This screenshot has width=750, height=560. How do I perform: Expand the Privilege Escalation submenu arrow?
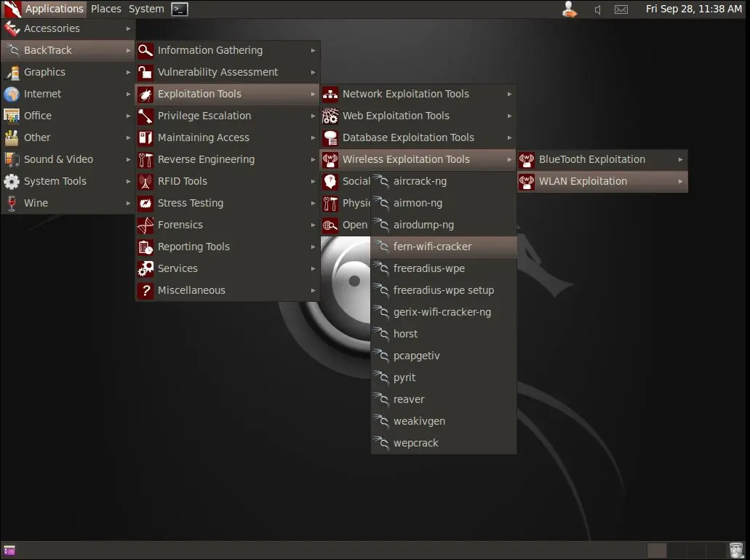[x=313, y=116]
